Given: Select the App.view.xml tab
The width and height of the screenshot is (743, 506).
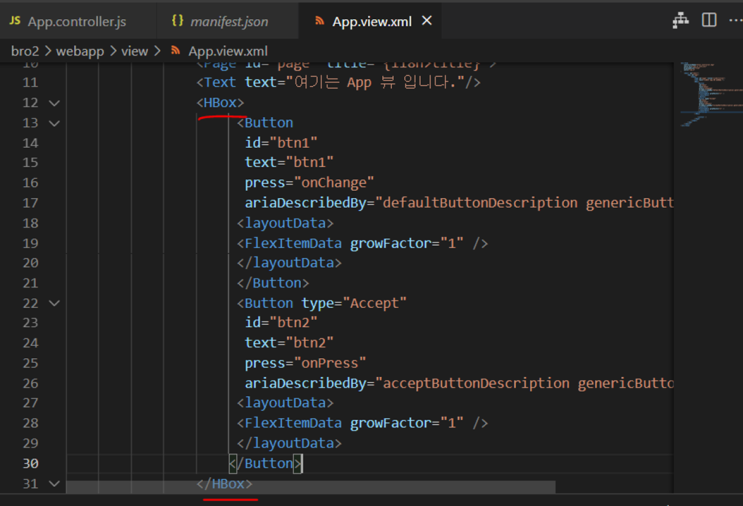Looking at the screenshot, I should point(371,21).
